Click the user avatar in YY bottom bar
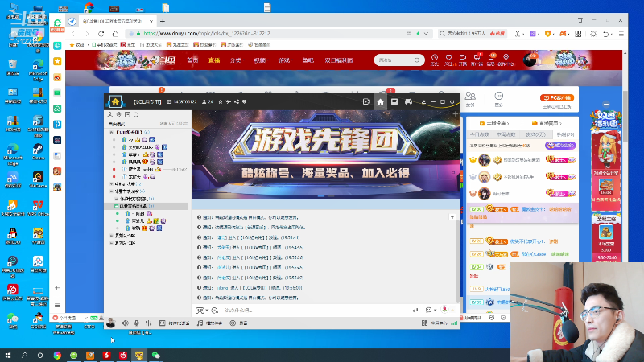The height and width of the screenshot is (362, 644). (x=111, y=323)
